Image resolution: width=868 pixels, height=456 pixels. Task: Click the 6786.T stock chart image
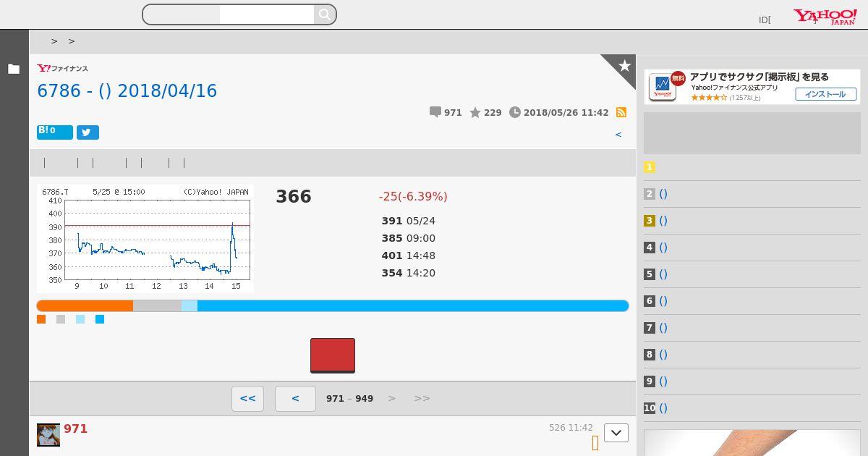tap(145, 238)
